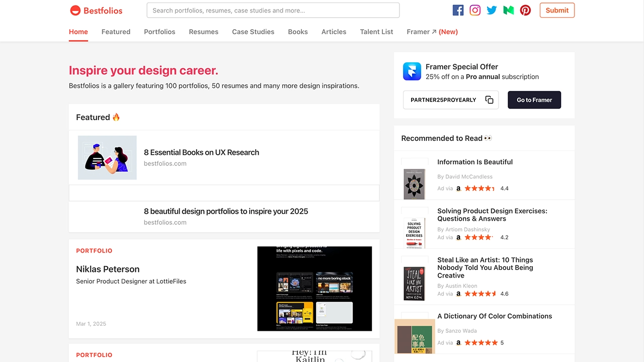
Task: Open the Twitter bird icon
Action: (492, 10)
